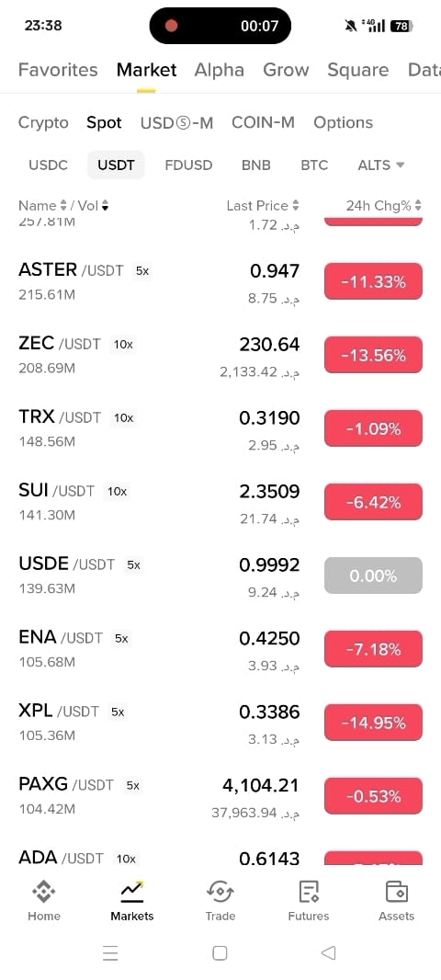The image size is (441, 980).
Task: Tap the Android recent apps icon
Action: coord(110,952)
